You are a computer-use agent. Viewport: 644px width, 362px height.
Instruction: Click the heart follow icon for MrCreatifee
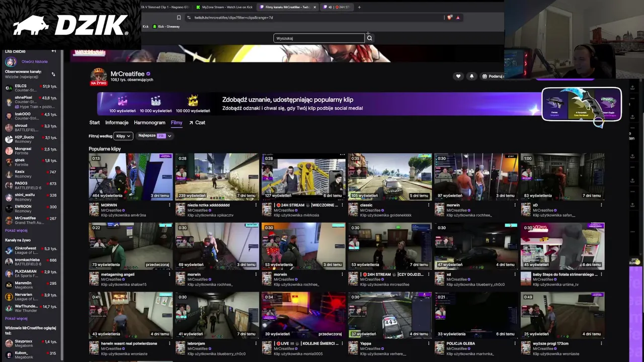458,76
